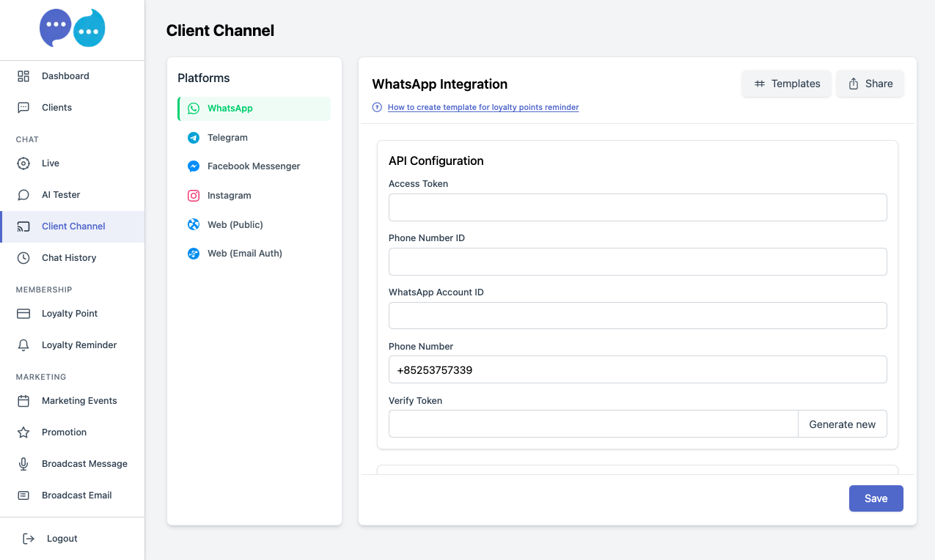Focus the Phone Number ID field
Screen dimensions: 935x560
click(638, 262)
